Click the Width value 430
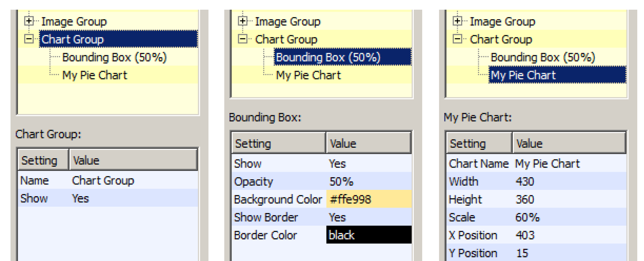This screenshot has height=261, width=644. [525, 181]
